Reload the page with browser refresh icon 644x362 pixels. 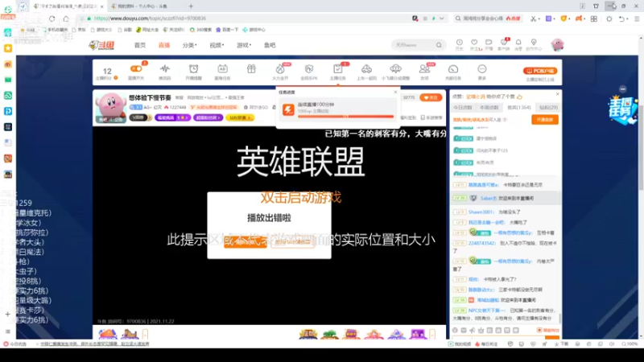[x=52, y=19]
